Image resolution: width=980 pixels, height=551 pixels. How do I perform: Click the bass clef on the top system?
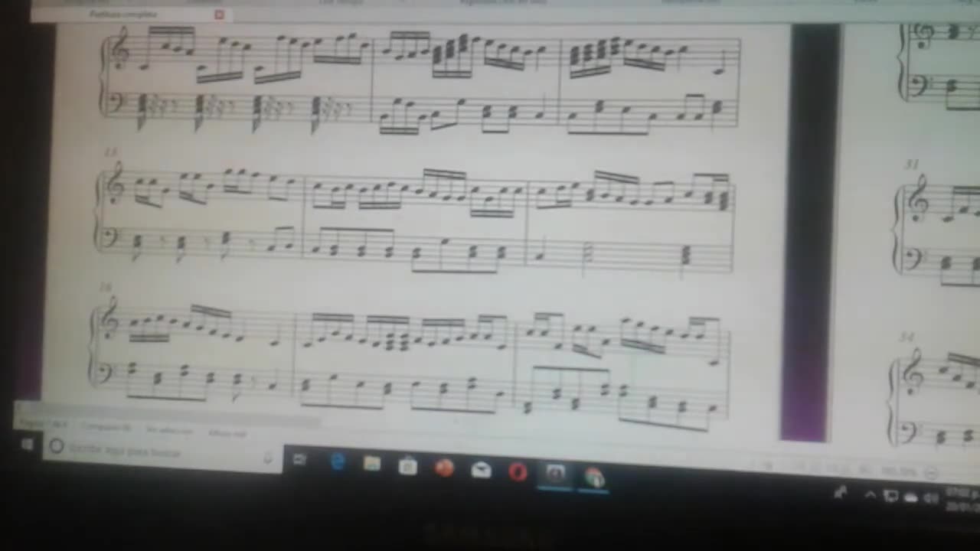click(x=116, y=103)
